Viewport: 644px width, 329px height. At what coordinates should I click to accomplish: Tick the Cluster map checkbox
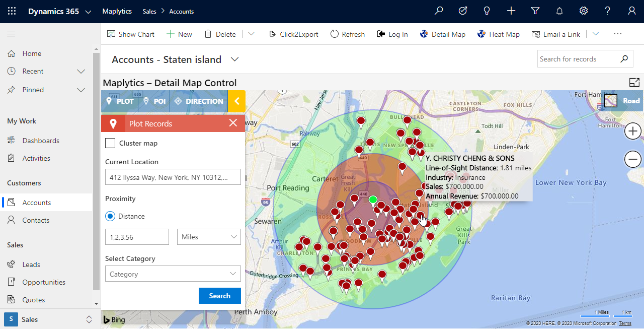pyautogui.click(x=110, y=143)
